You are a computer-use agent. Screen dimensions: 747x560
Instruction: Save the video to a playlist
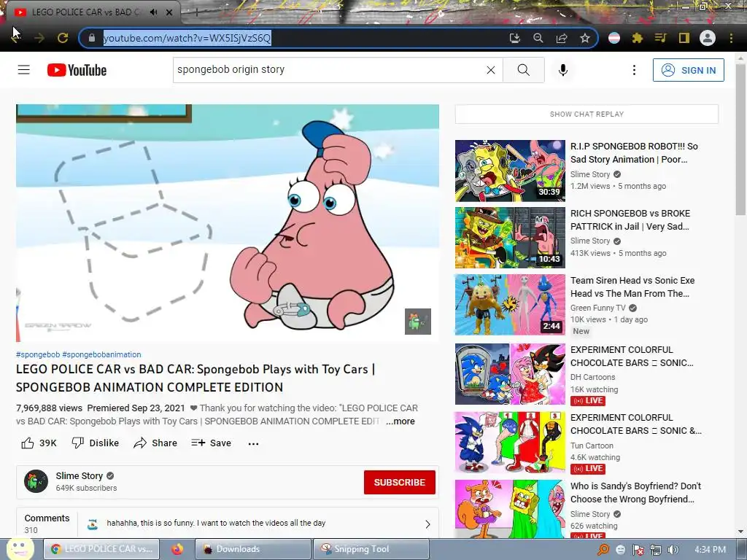coord(211,443)
